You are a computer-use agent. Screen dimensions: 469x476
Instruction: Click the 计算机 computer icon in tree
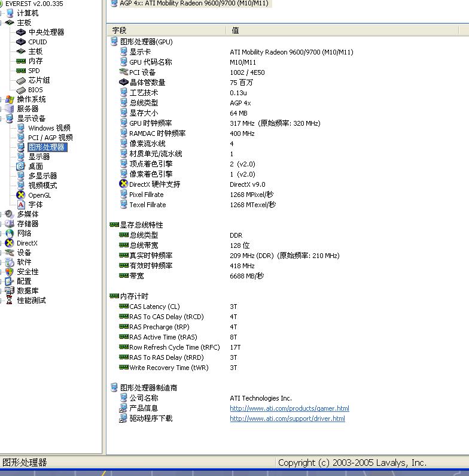click(10, 13)
